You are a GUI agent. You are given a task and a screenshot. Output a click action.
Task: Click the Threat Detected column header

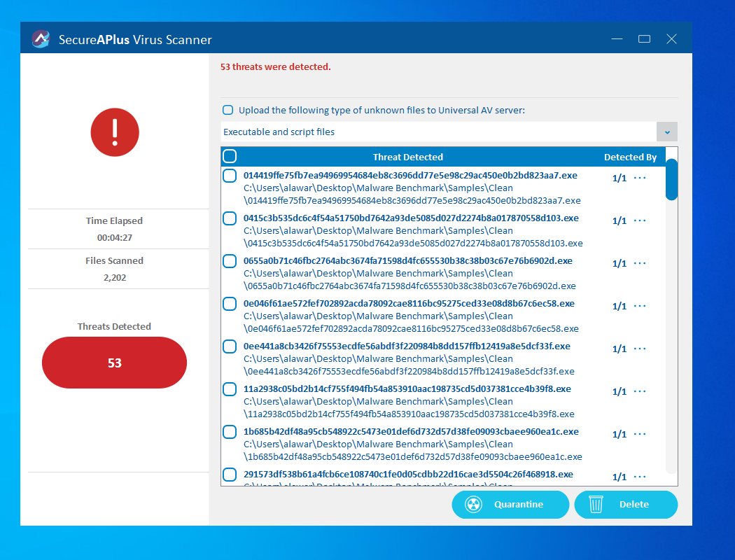coord(408,157)
